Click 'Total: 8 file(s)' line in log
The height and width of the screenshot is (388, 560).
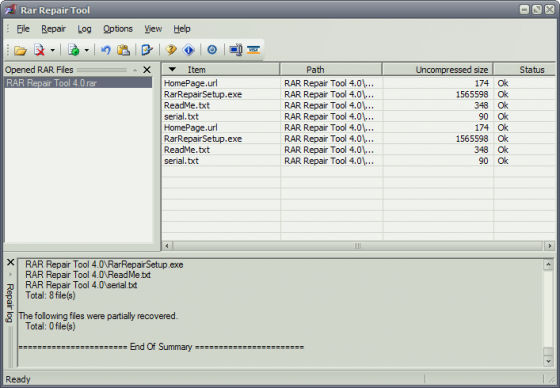click(x=50, y=295)
